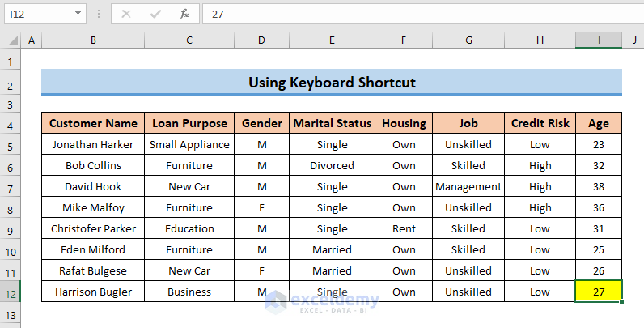This screenshot has height=328, width=644.
Task: Expand the Name Box dropdown arrow
Action: pos(78,14)
